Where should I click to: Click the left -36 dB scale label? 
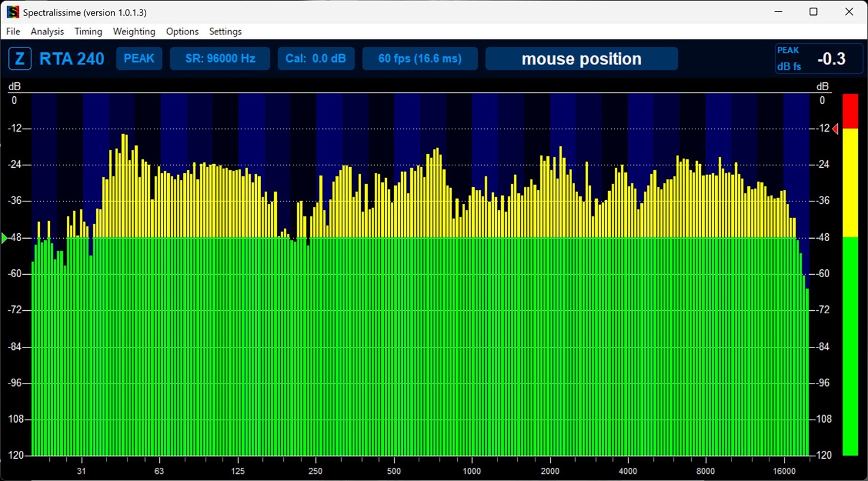(14, 201)
